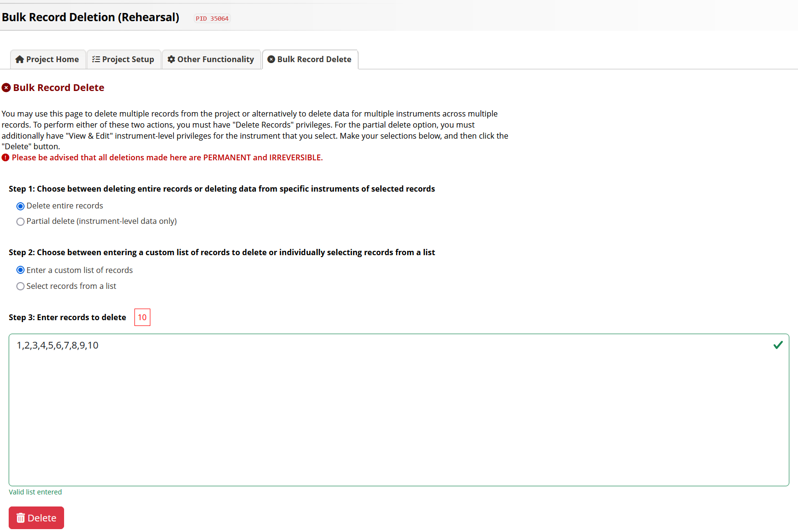Switch to the Project Setup tab
This screenshot has height=532, width=798.
click(124, 59)
